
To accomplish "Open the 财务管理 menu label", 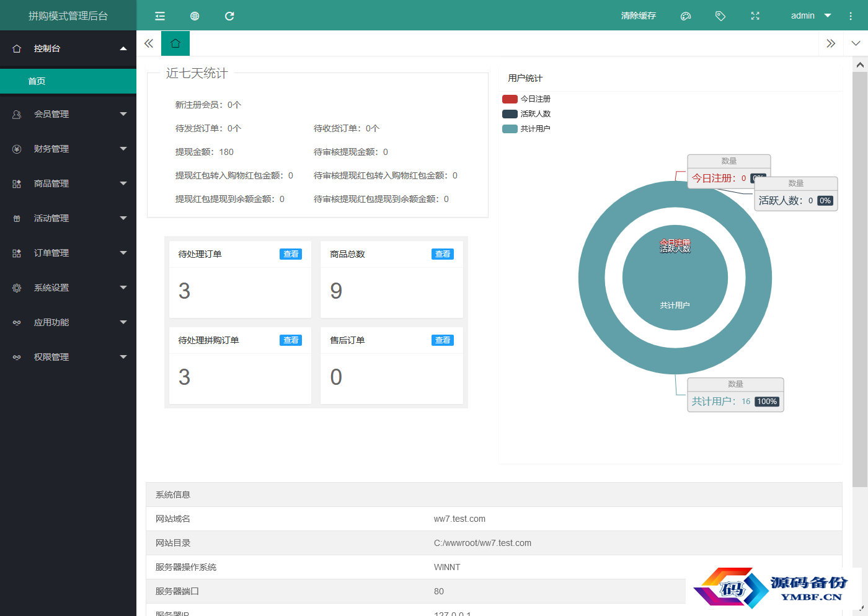I will pos(51,149).
